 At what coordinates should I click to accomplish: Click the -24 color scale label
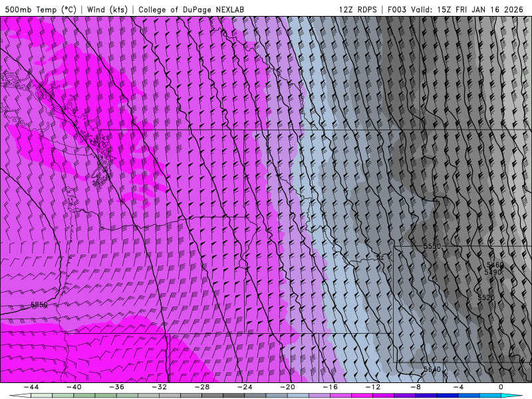245,387
